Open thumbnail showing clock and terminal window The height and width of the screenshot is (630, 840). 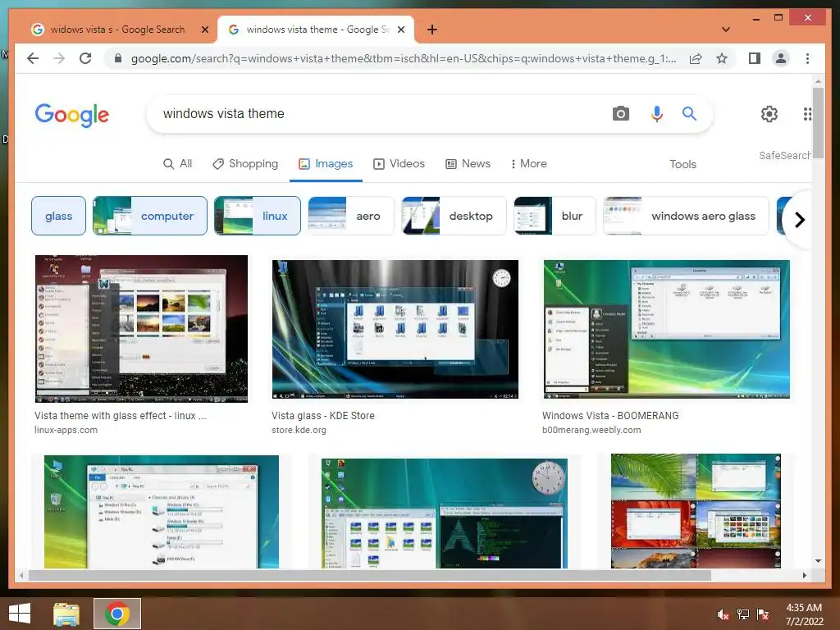(444, 514)
